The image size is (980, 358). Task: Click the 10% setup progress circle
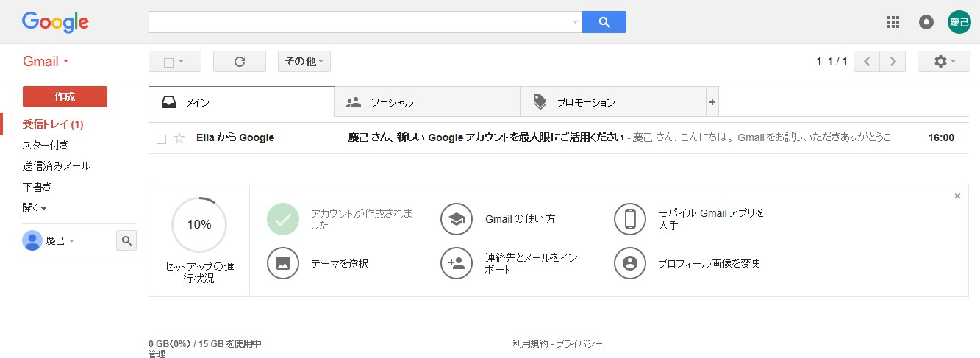[199, 225]
